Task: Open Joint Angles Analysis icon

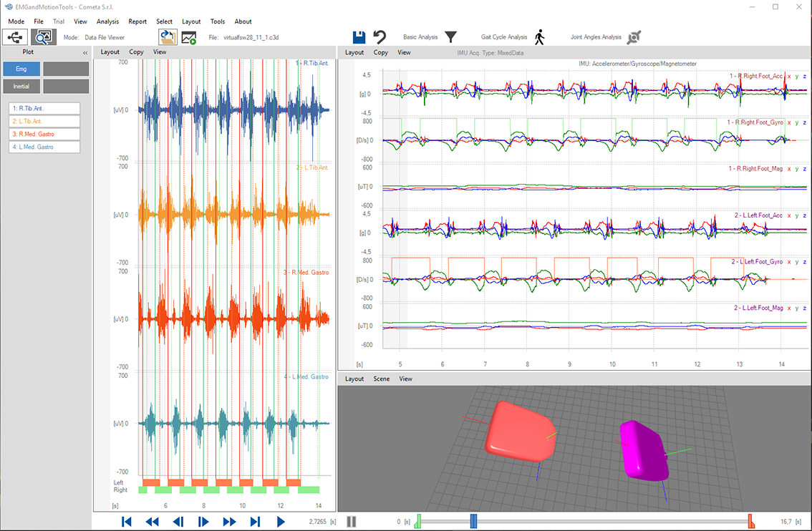Action: [x=634, y=37]
